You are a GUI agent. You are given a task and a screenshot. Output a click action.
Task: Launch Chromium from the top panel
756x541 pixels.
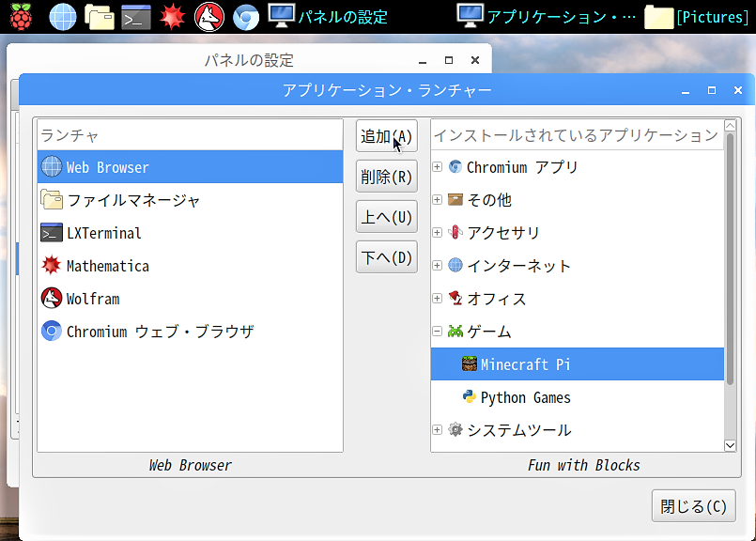[x=246, y=17]
